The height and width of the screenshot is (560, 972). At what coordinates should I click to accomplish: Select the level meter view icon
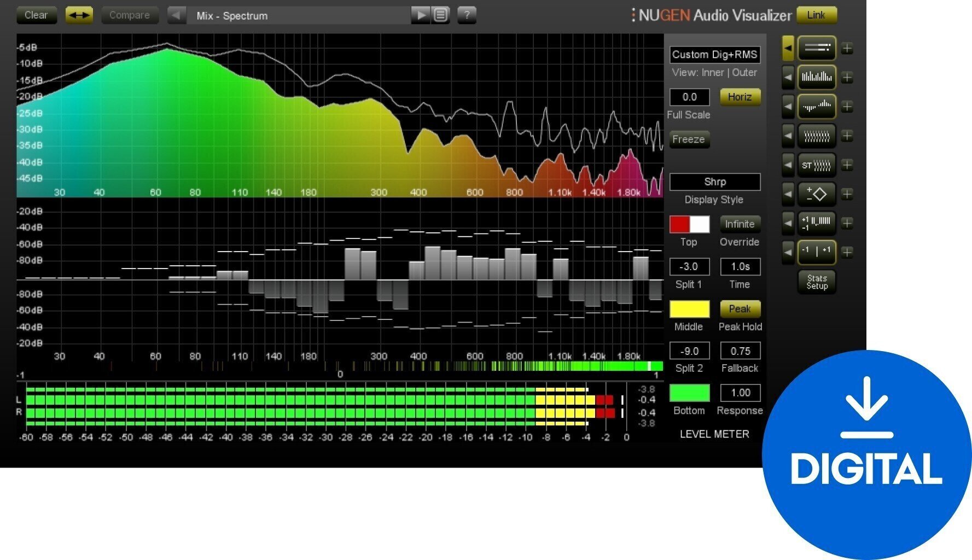[817, 49]
